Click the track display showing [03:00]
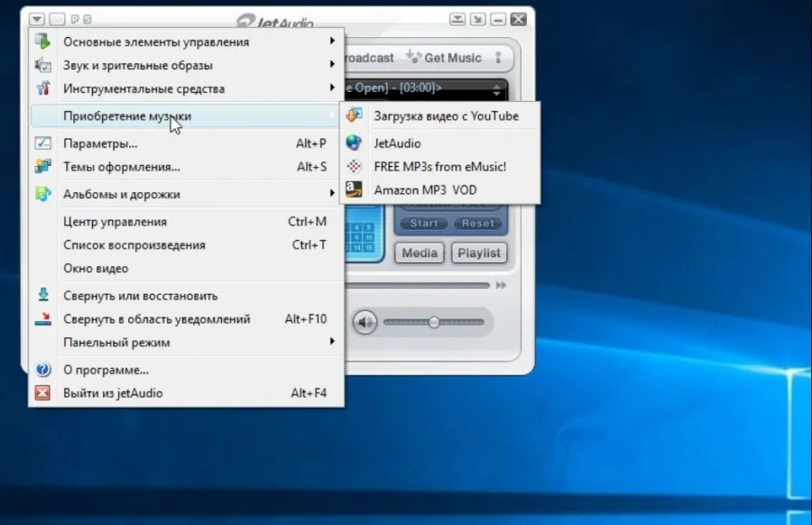812x525 pixels. [x=426, y=90]
